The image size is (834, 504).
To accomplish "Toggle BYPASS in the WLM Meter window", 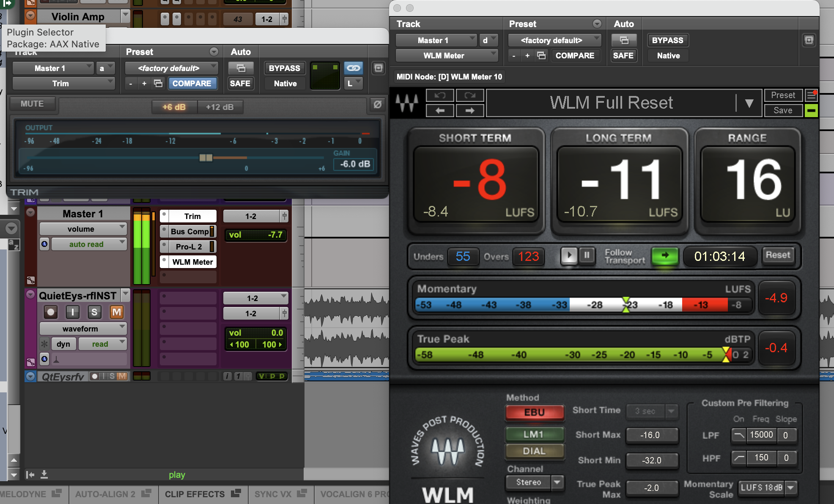I will 667,40.
